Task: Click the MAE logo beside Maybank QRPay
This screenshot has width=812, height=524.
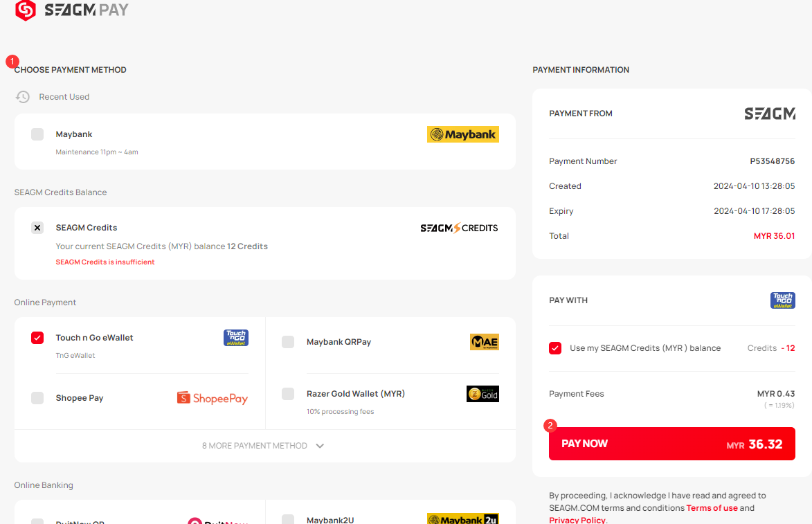Action: pos(484,342)
